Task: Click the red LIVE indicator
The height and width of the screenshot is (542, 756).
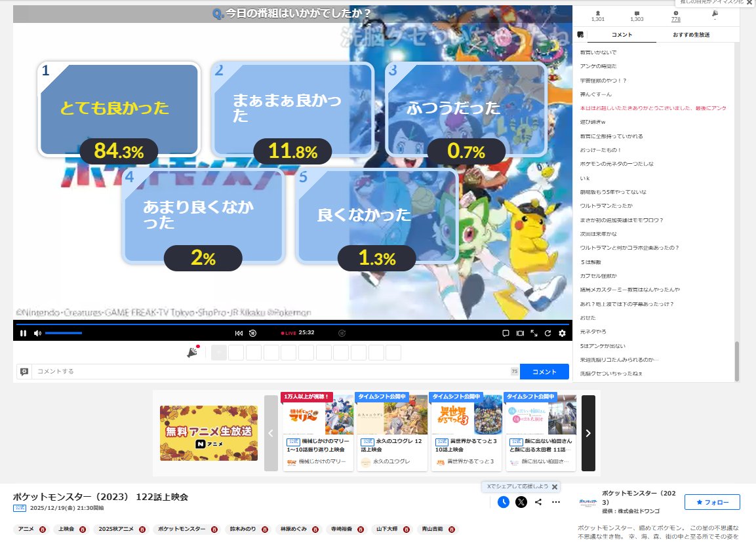Action: click(x=288, y=333)
